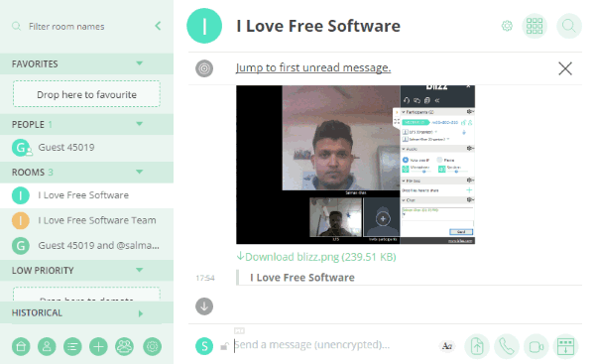595x364 pixels.
Task: Click the I Love Free Software room avatar in header
Action: [x=204, y=26]
